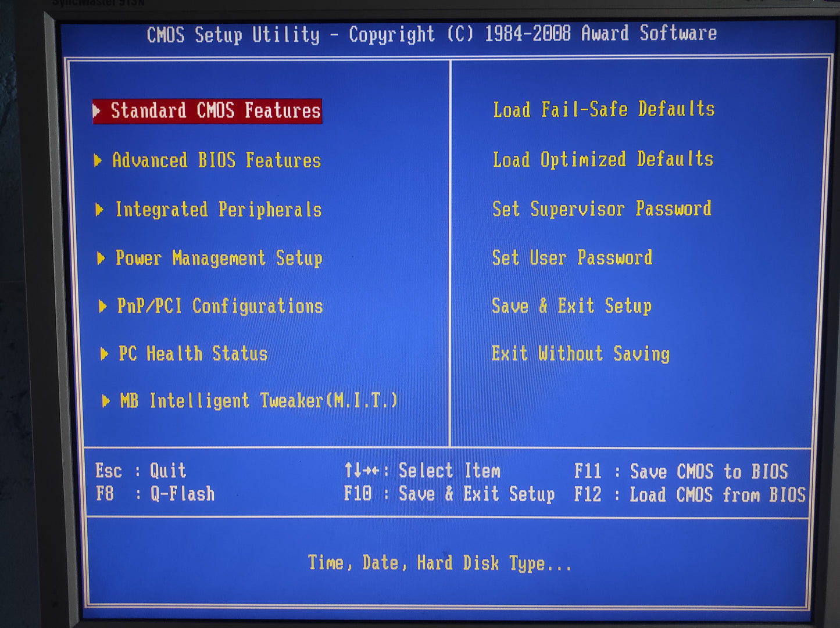The width and height of the screenshot is (840, 628).
Task: Click triangle next to Power Management Setup
Action: (x=101, y=258)
